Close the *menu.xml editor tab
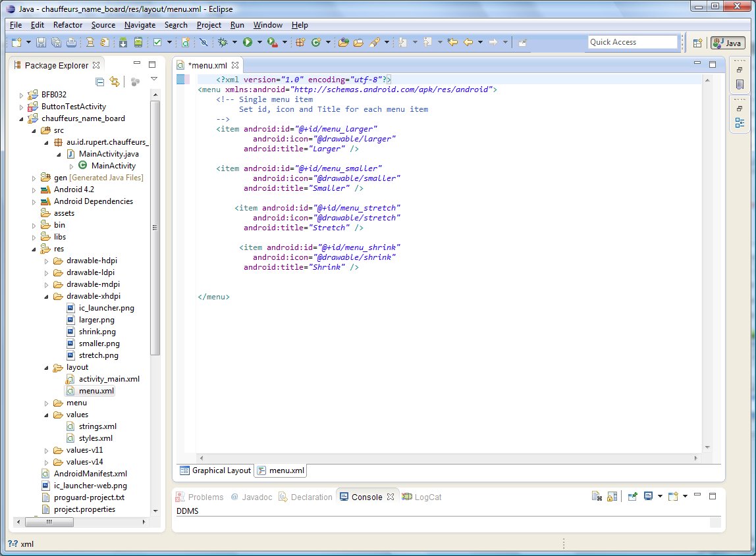The image size is (756, 556). point(235,65)
